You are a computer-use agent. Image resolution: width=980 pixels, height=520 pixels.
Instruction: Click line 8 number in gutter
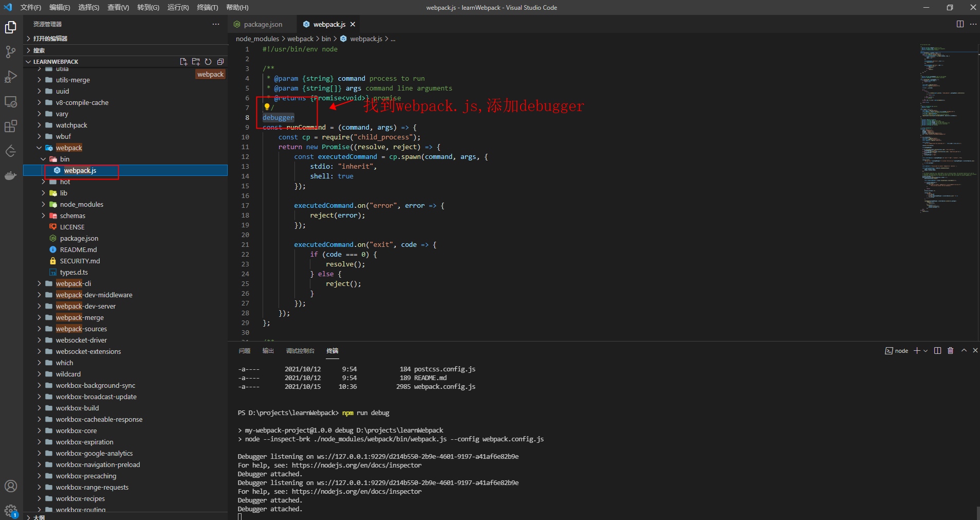tap(247, 117)
